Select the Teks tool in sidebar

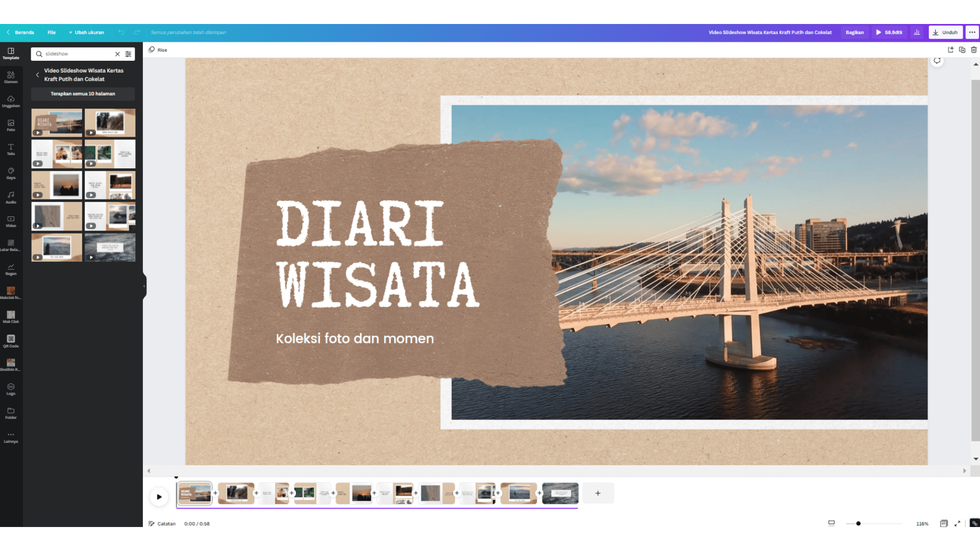pos(11,149)
